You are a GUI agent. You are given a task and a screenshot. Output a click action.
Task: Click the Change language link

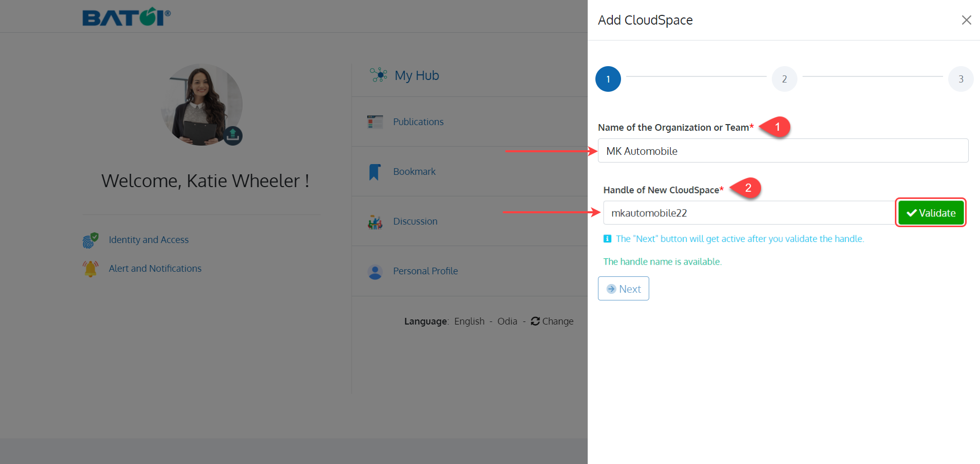point(557,321)
